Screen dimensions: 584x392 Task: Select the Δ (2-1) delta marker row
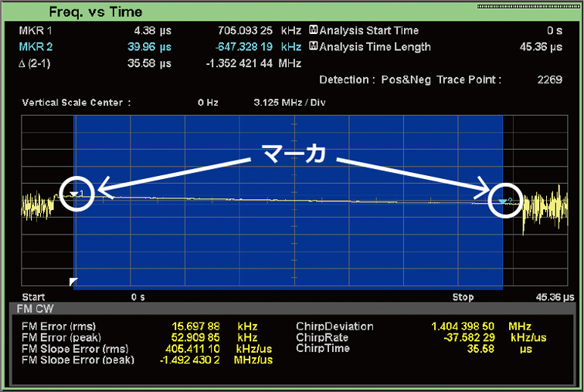click(160, 63)
